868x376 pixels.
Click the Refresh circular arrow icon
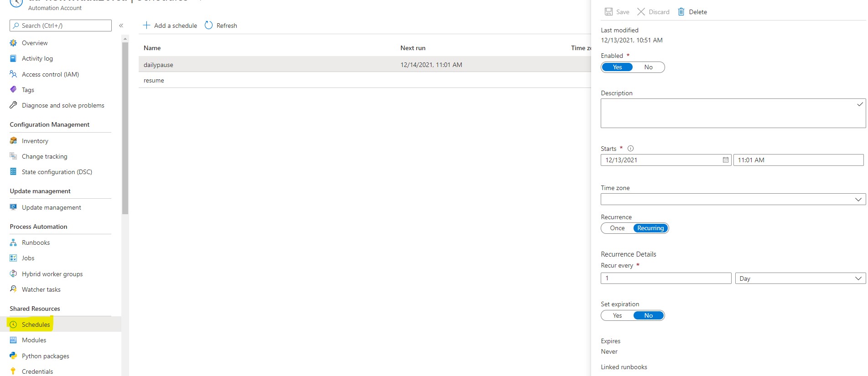[x=208, y=25]
